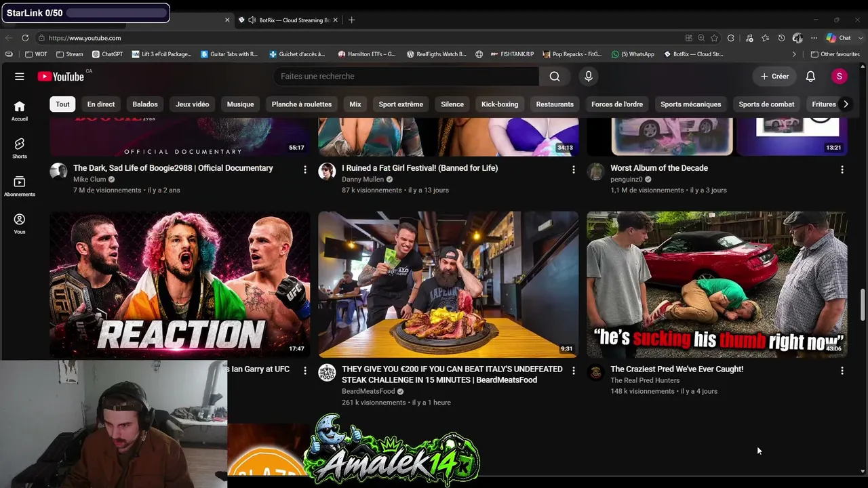Open Accueil in the sidebar

click(x=20, y=110)
